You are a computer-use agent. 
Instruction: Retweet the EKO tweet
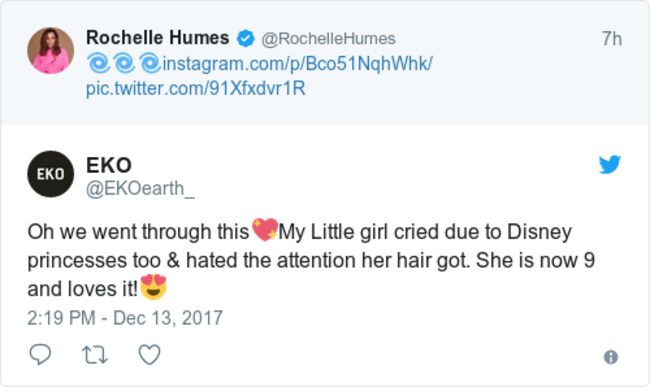(x=95, y=355)
